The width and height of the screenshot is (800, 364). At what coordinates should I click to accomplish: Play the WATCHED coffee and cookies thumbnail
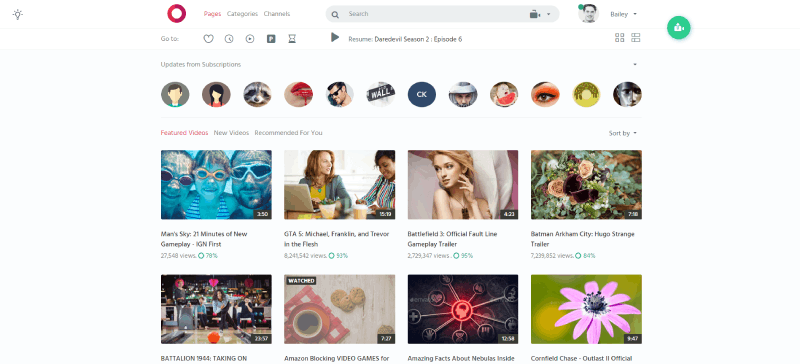pos(340,309)
